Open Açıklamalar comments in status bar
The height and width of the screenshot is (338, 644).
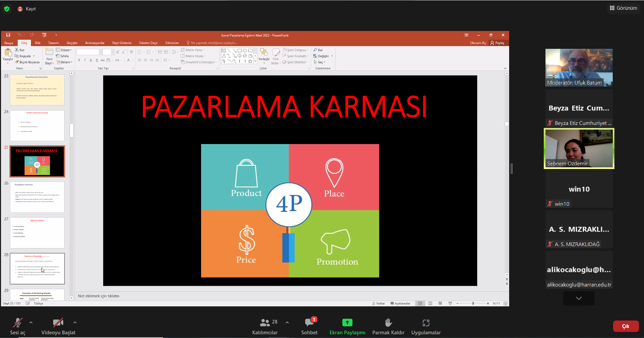400,304
